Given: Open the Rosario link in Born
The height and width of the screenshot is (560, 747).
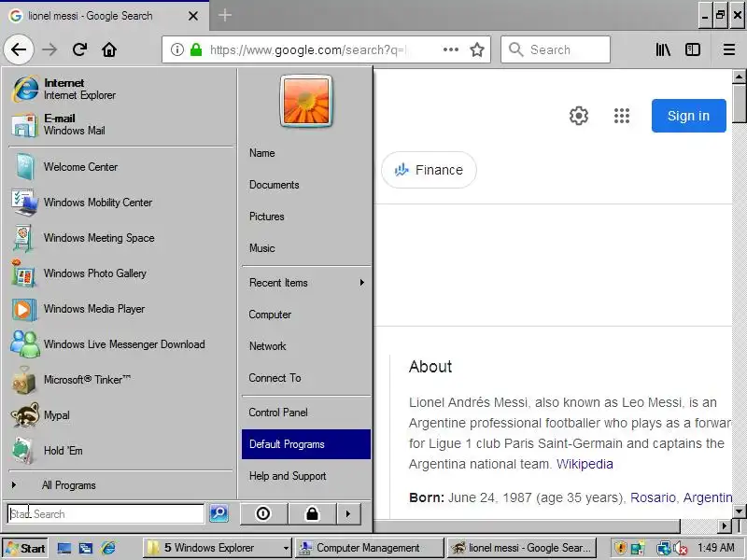Looking at the screenshot, I should pyautogui.click(x=653, y=497).
